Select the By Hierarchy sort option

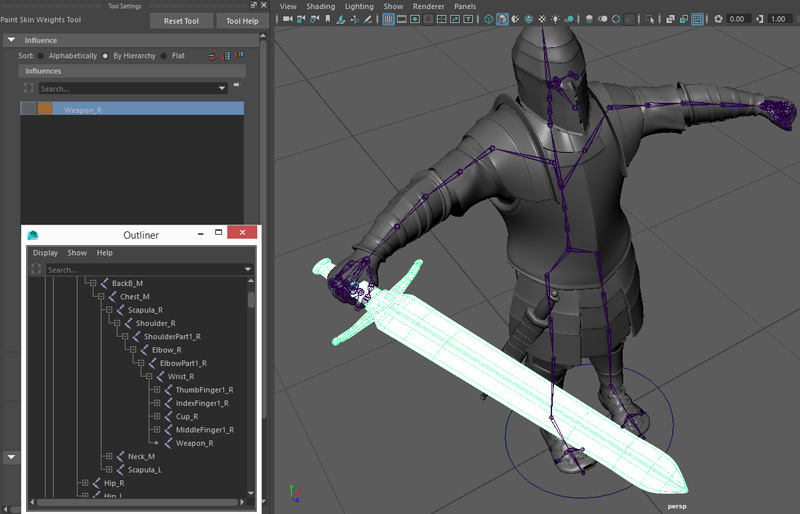[105, 56]
